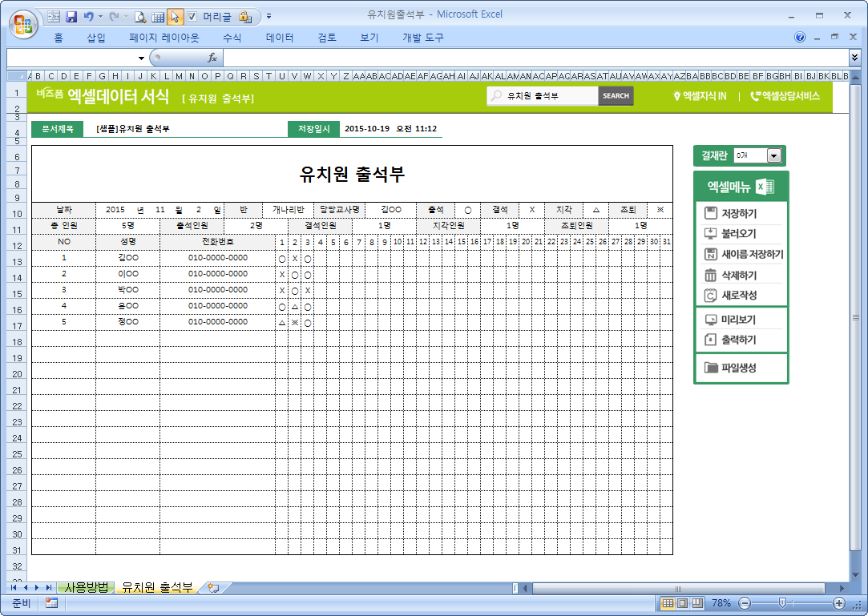Click the Save icon in quick access toolbar
The width and height of the screenshot is (868, 616).
(71, 16)
